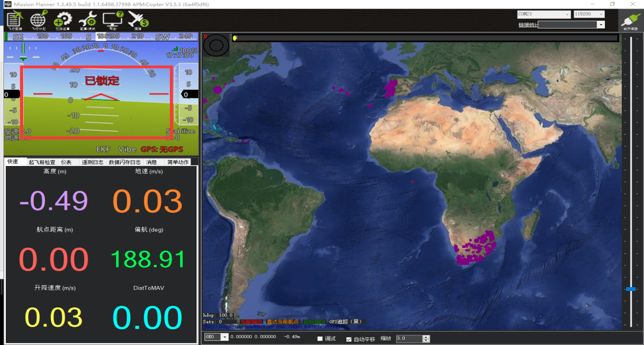Switch to the 遥测日志 tab
This screenshot has height=345, width=644.
93,162
